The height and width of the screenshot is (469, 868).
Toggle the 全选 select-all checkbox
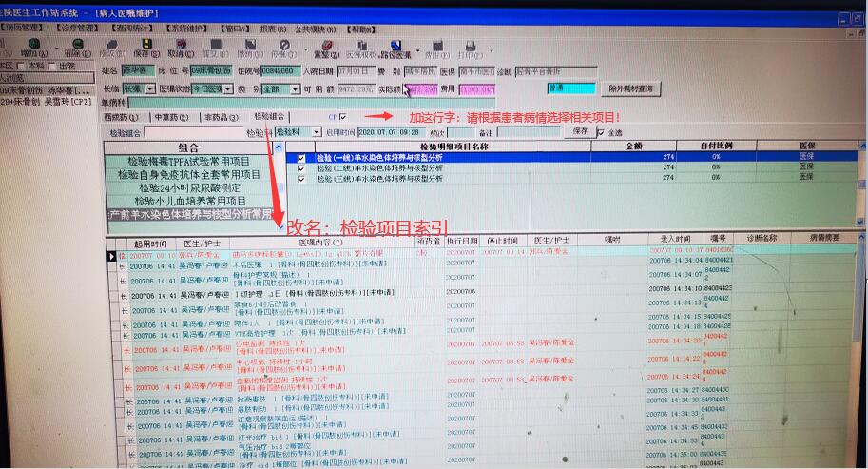[x=600, y=133]
